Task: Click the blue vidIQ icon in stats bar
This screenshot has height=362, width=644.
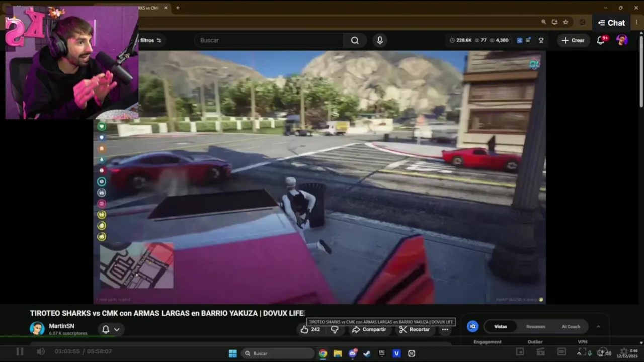Action: tap(519, 40)
